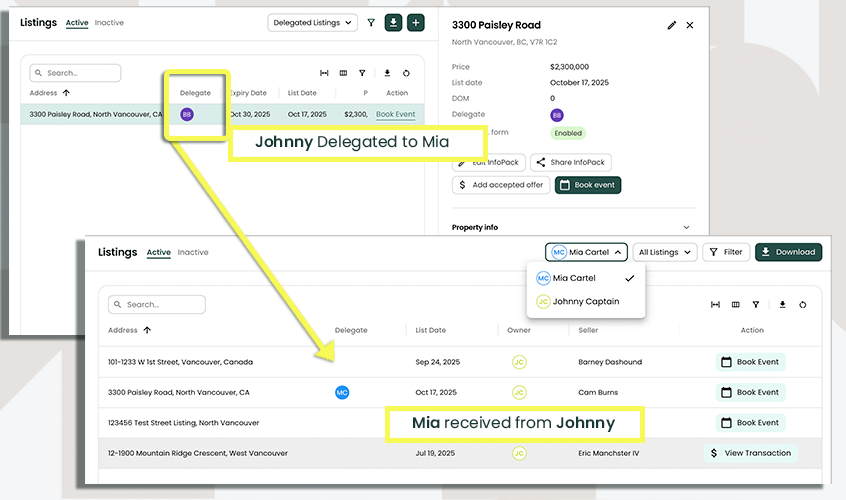Click the refresh icon in lower table toolbar

click(x=802, y=304)
